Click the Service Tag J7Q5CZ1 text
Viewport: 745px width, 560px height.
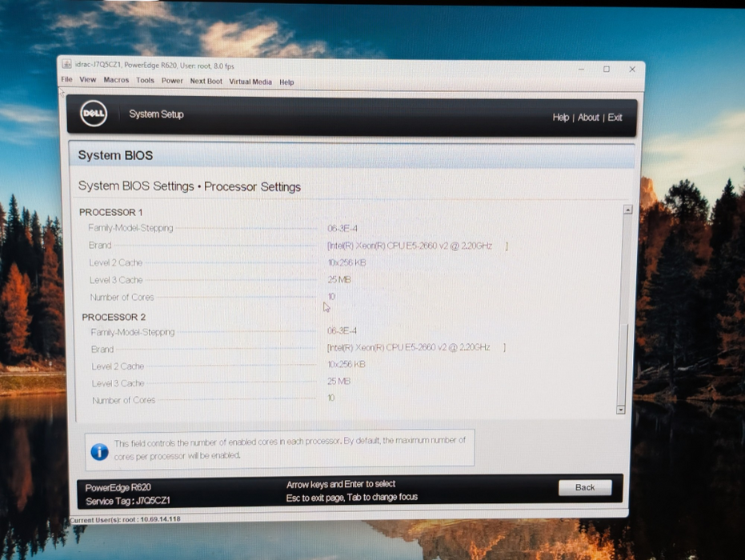point(128,501)
